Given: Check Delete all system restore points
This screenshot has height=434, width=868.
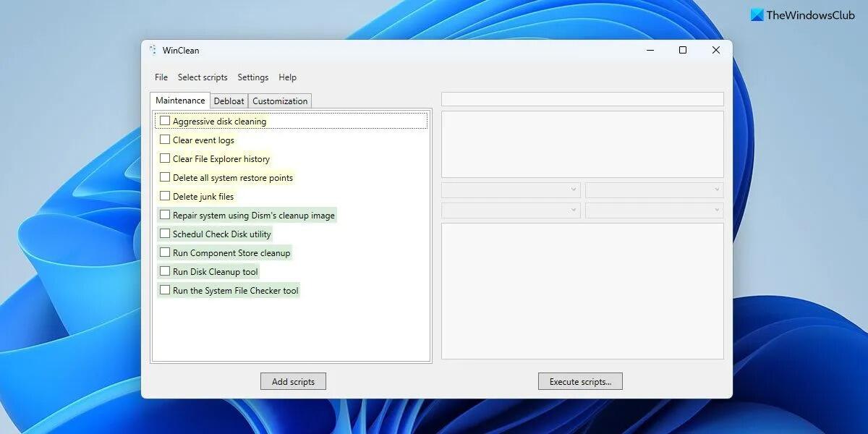Looking at the screenshot, I should pos(164,176).
